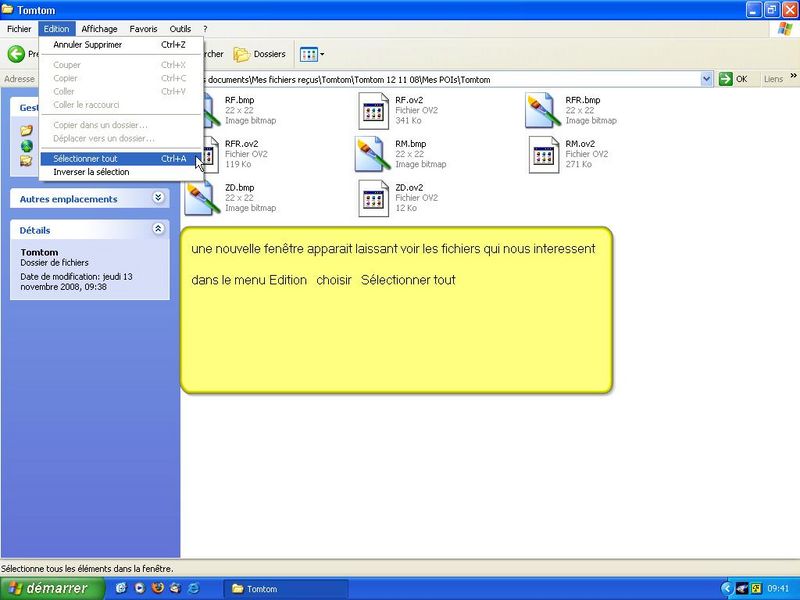This screenshot has width=800, height=600.
Task: Click the yellow system tray icon
Action: click(x=756, y=589)
